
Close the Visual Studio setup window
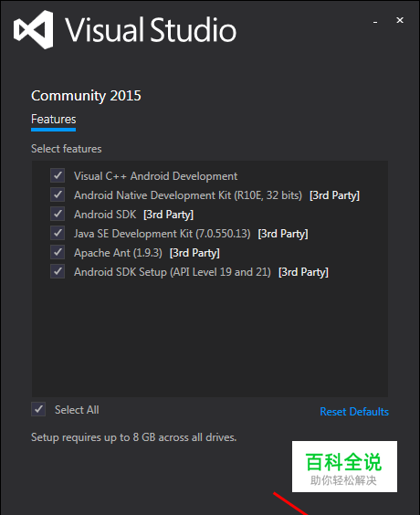tap(400, 20)
